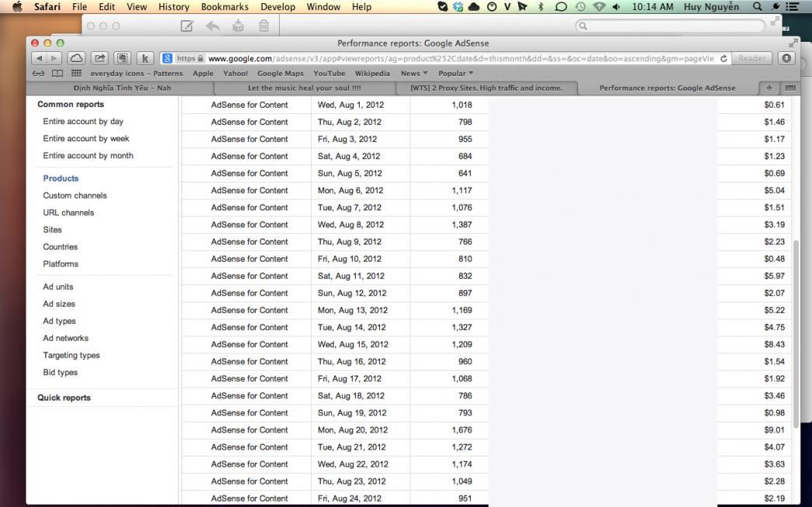The height and width of the screenshot is (507, 812).
Task: Show bookmarks with the open-book icon
Action: point(57,73)
